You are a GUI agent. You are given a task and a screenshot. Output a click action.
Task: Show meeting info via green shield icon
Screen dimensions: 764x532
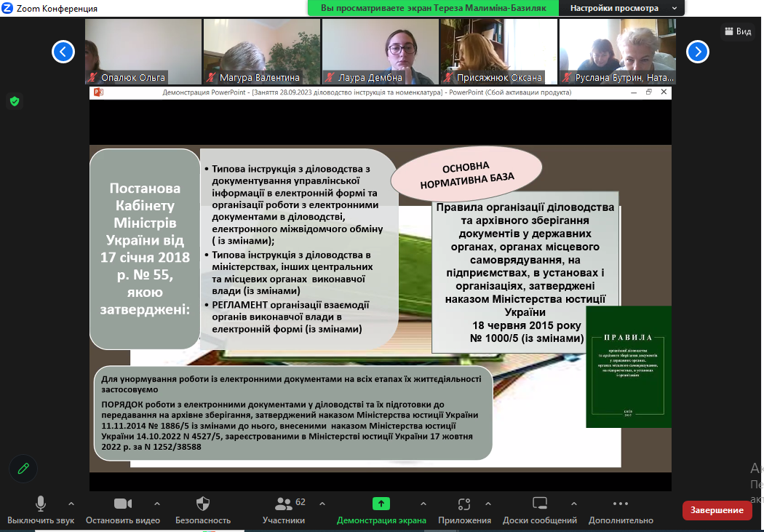coord(15,101)
